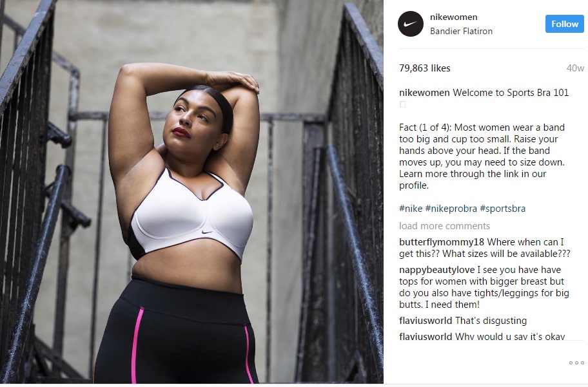Open the #nike hashtag

[x=411, y=208]
